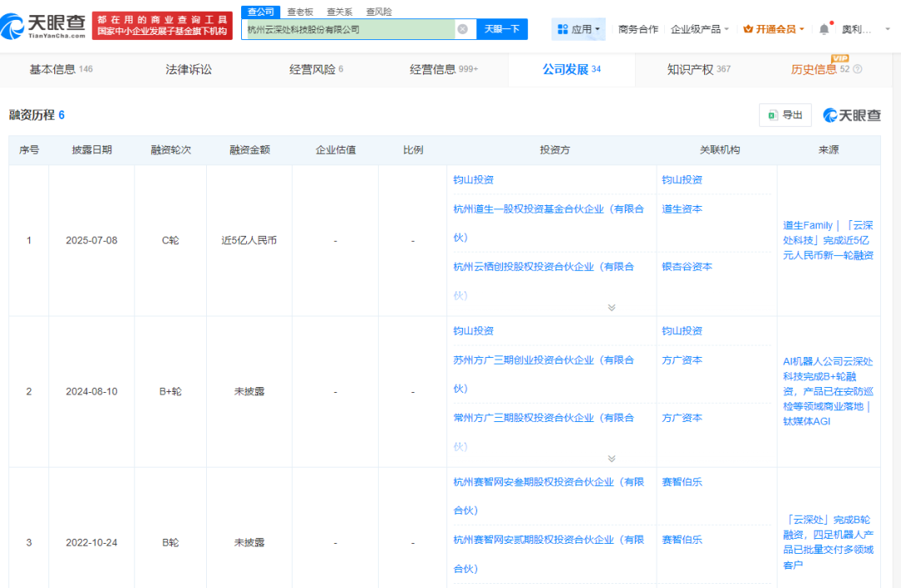Switch to the 查风险 search tab

(379, 12)
